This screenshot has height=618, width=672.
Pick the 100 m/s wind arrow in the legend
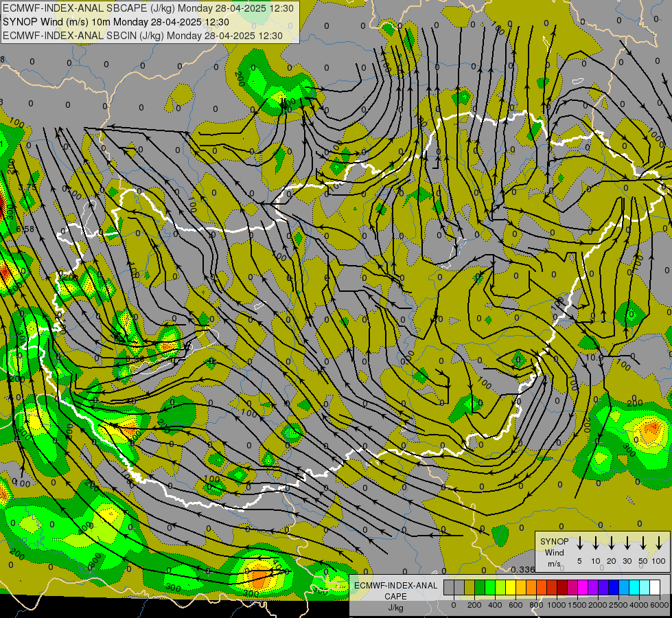[659, 543]
